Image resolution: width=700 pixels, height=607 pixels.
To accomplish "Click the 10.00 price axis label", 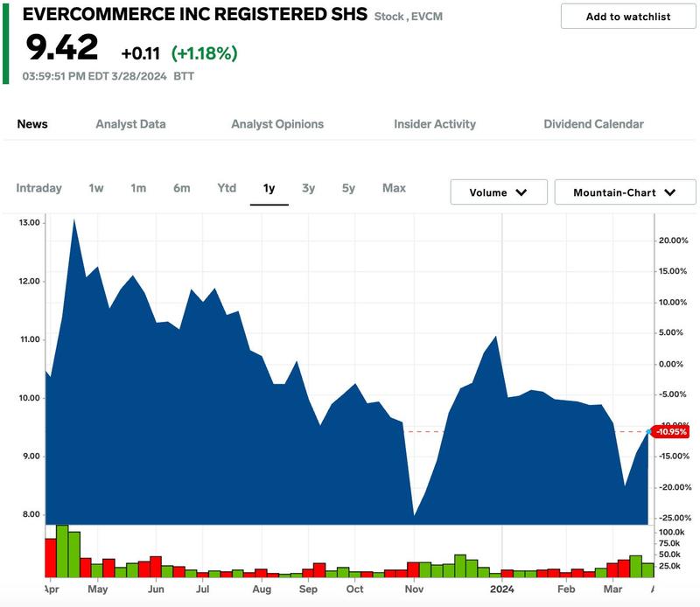I will (29, 398).
